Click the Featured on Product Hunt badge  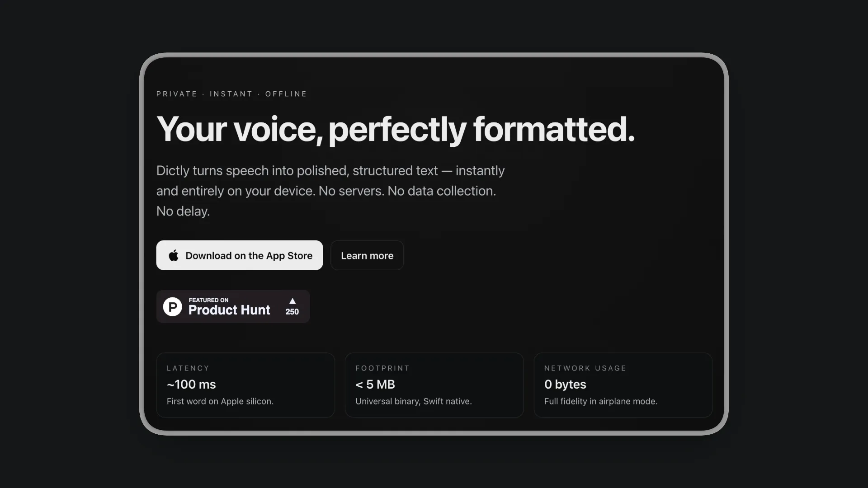[233, 306]
